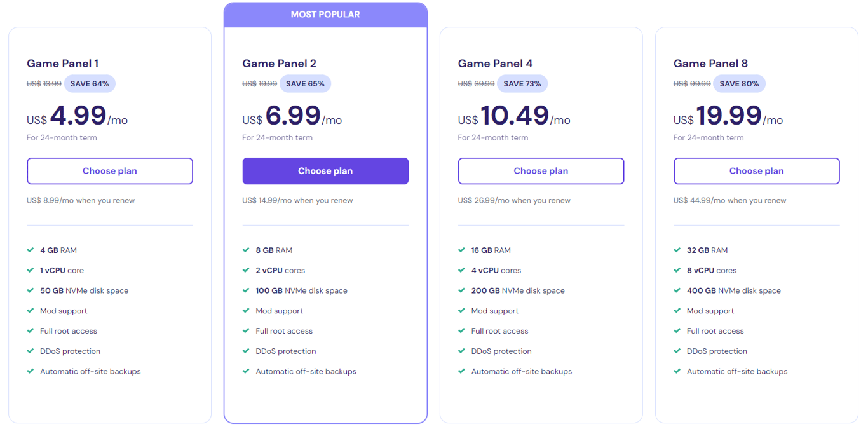Viewport: 868px width, 429px height.
Task: Click the checkmark beside Full root access on Game Panel 4
Action: pyautogui.click(x=461, y=330)
